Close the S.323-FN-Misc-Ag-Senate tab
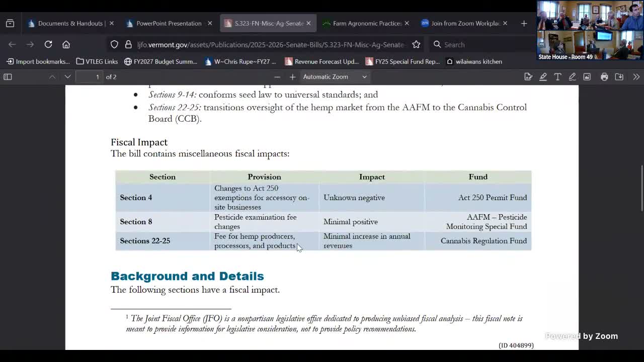Image resolution: width=644 pixels, height=362 pixels. (x=308, y=23)
